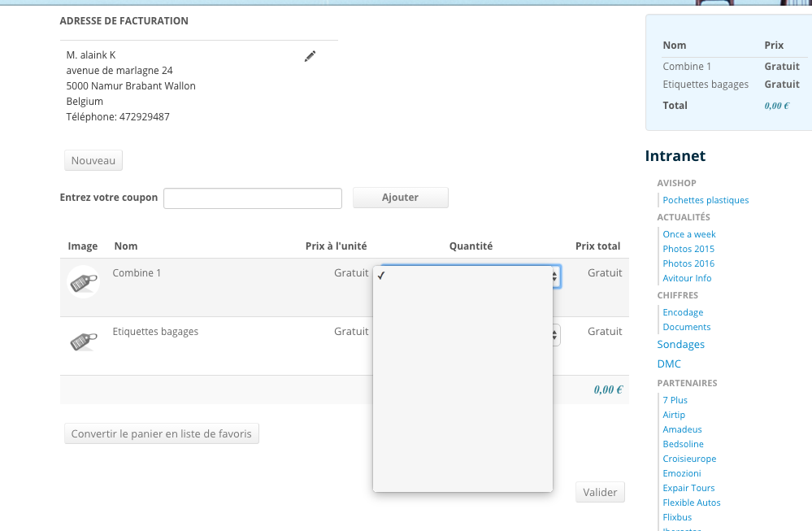This screenshot has height=531, width=812.
Task: Select the Encodage link under Chiffres
Action: point(683,312)
